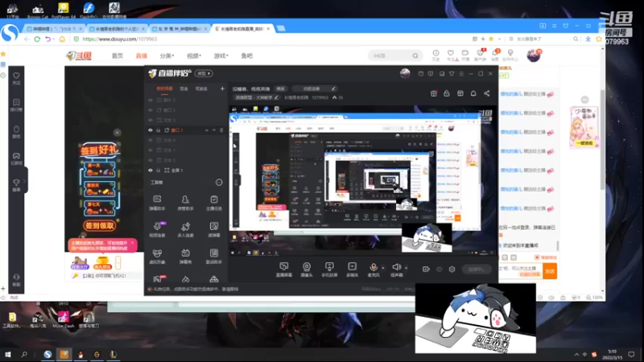The width and height of the screenshot is (644, 362).
Task: Switch to first scene tab in source panel
Action: (x=164, y=88)
